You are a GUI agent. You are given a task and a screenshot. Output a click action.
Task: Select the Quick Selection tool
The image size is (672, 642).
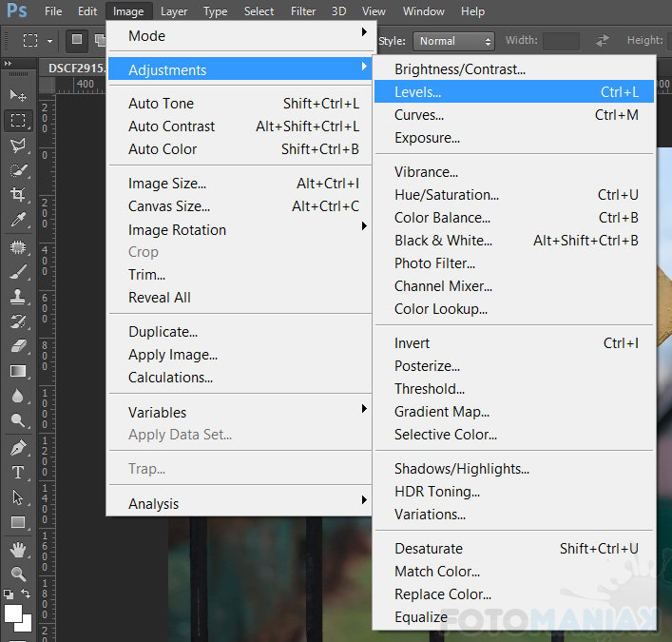pos(18,170)
